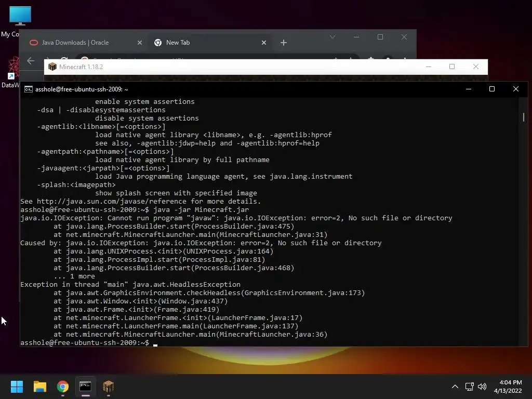Go back in the Chrome window
This screenshot has height=399, width=532.
[31, 61]
